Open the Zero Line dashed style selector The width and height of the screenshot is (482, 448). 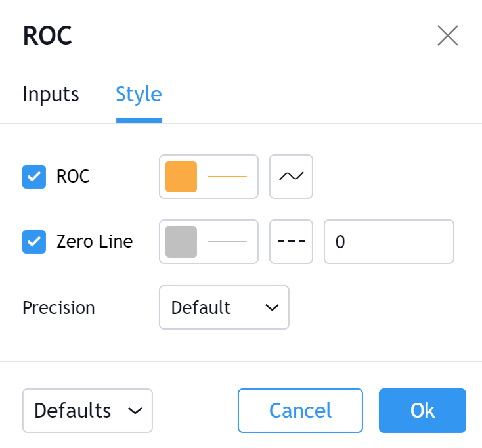pyautogui.click(x=291, y=242)
